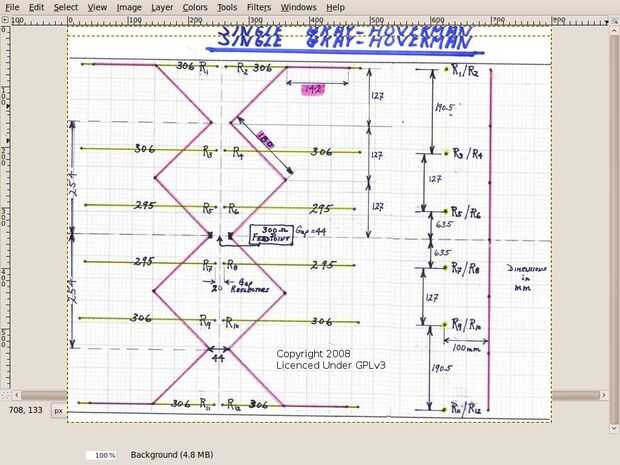Open the Colors menu
620x465 pixels.
click(x=195, y=8)
